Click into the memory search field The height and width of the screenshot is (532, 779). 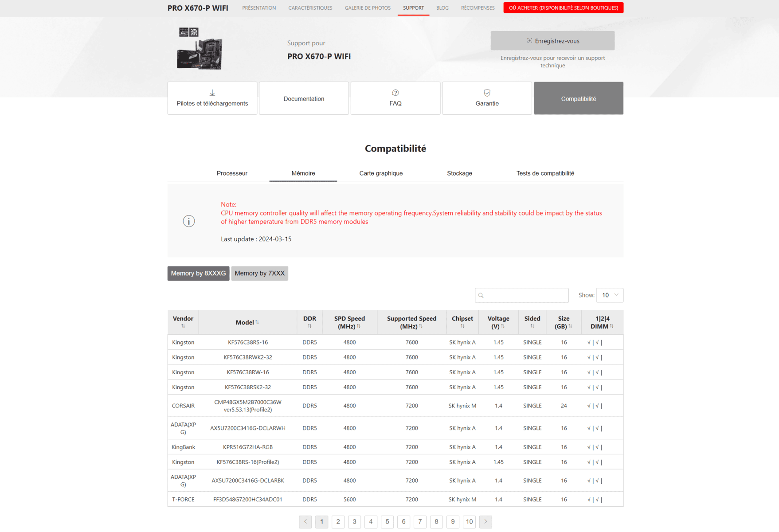coord(521,295)
